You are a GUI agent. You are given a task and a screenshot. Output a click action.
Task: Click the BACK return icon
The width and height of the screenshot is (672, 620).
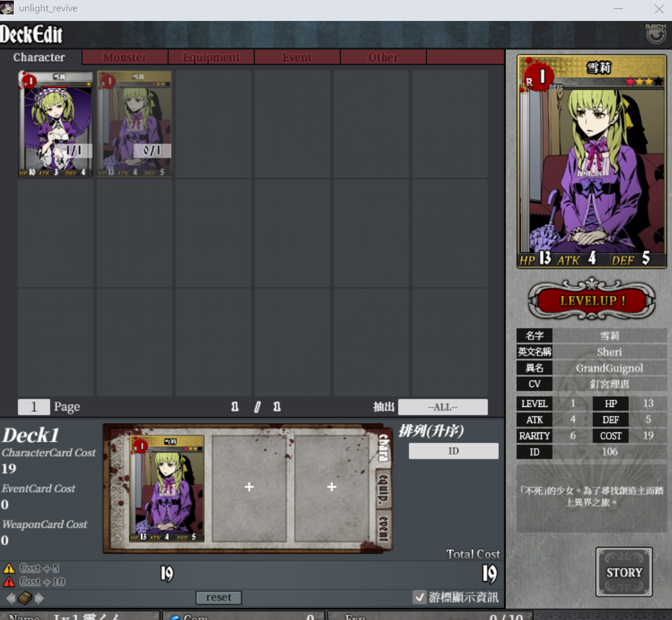coord(656,34)
